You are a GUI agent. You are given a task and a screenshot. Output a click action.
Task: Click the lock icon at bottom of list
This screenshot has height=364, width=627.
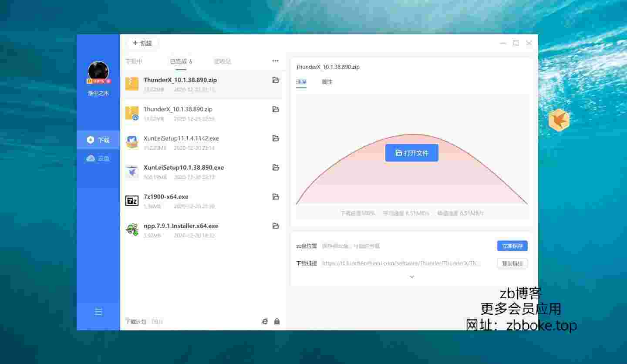tap(277, 321)
